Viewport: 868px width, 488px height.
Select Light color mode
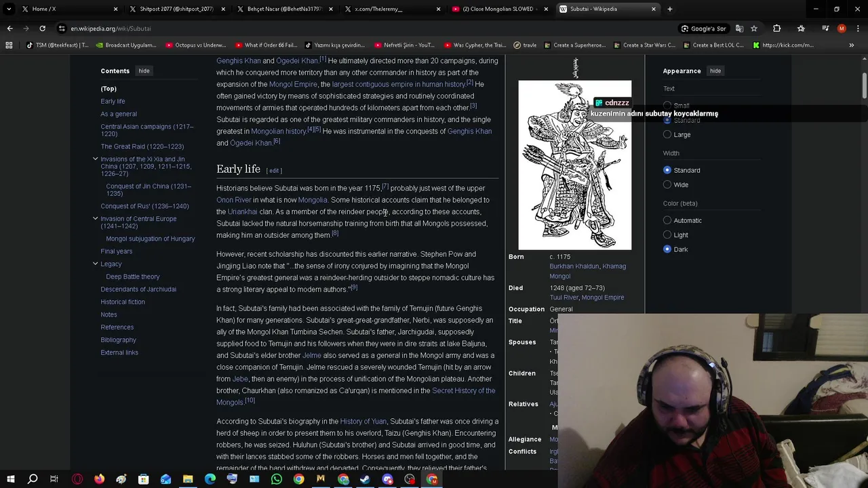click(667, 235)
